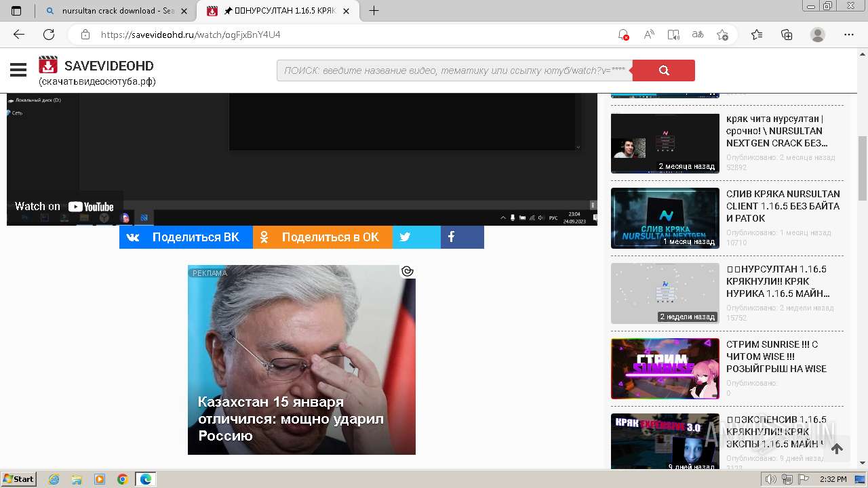Focus the video search input field
The height and width of the screenshot is (488, 868).
(454, 70)
